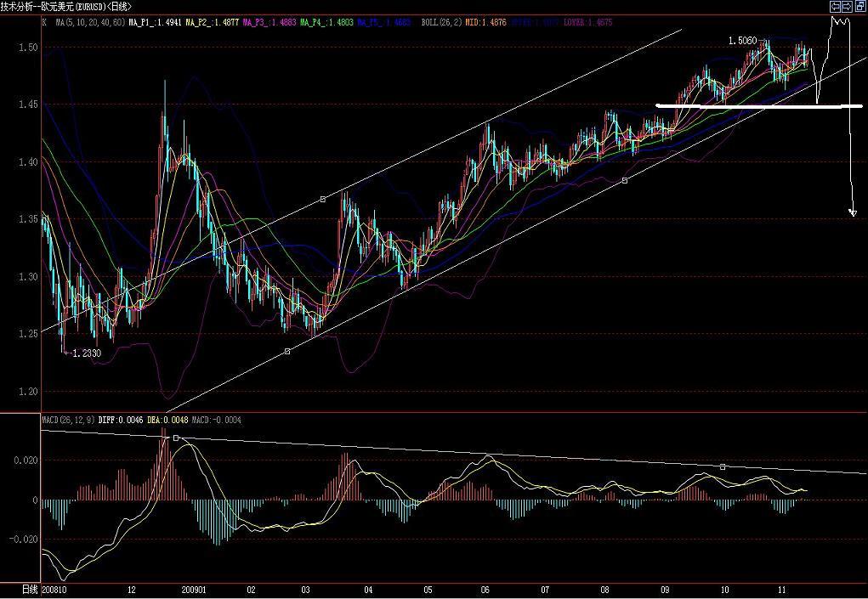This screenshot has width=868, height=599.
Task: Select the lower channel line anchor near month 08
Action: 625,180
